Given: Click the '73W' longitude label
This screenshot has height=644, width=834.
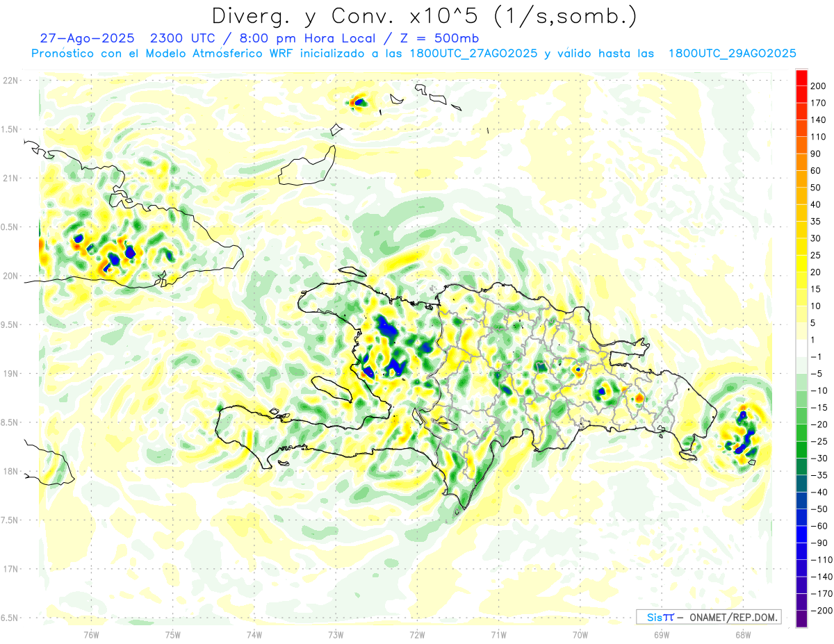Looking at the screenshot, I should coord(336,634).
